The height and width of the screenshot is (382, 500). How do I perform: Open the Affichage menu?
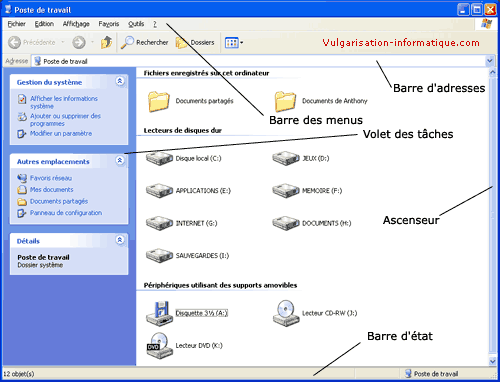pyautogui.click(x=76, y=24)
